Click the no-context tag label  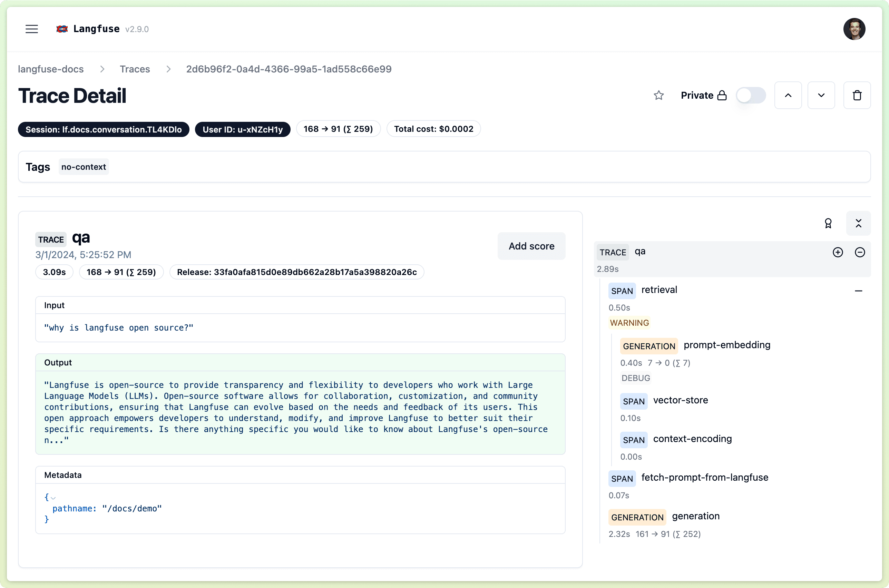pyautogui.click(x=83, y=167)
